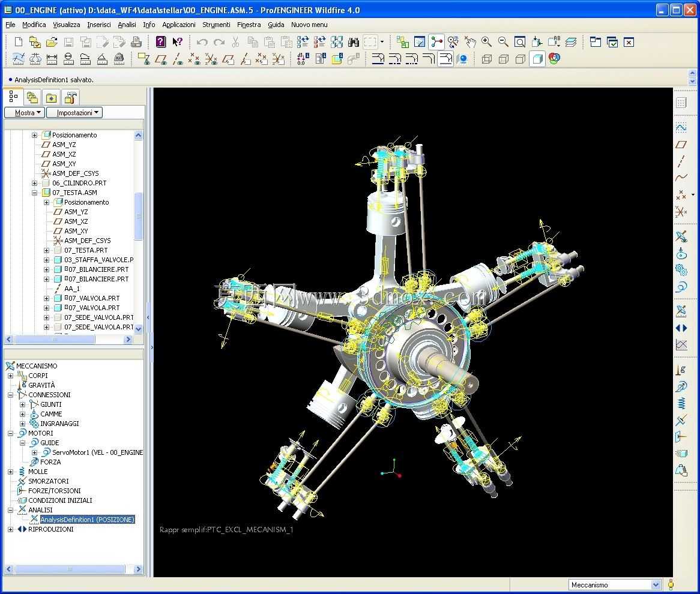Select ServoMotor1 in the mechanism tree

coord(97,452)
